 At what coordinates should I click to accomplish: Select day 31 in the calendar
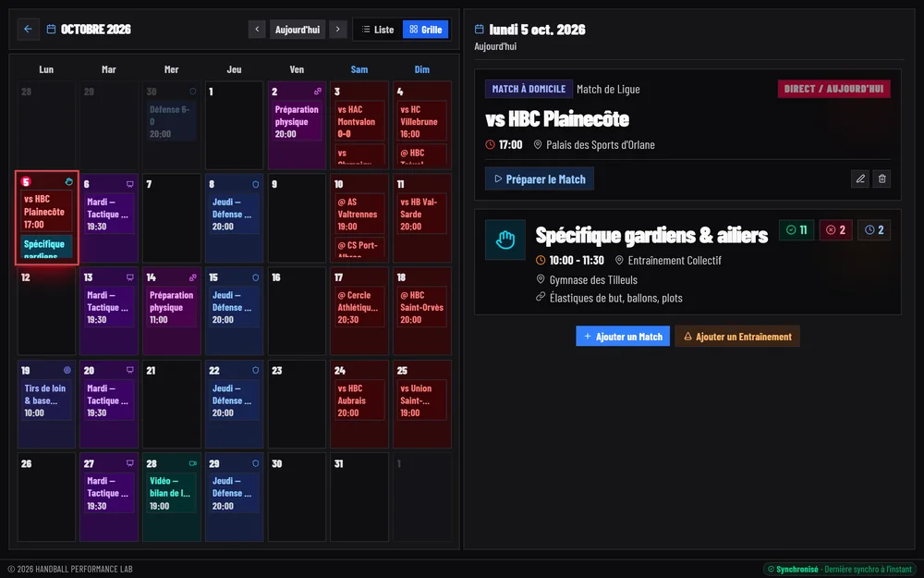click(359, 498)
